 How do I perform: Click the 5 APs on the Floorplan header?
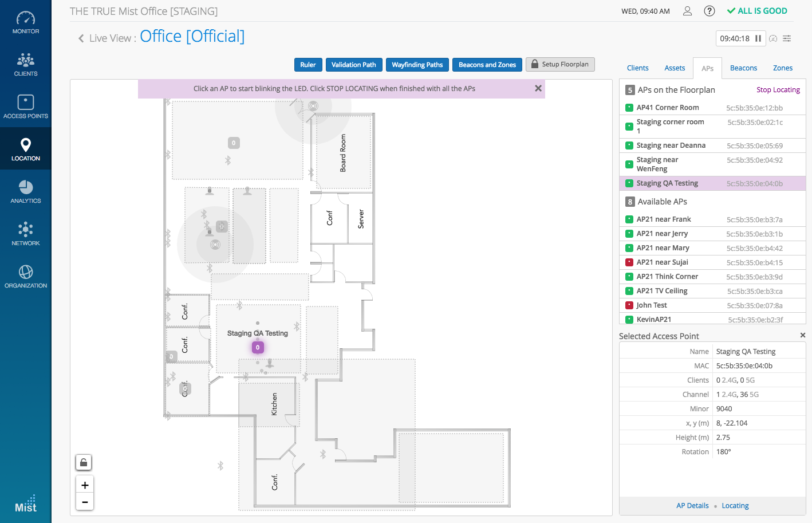pyautogui.click(x=670, y=90)
